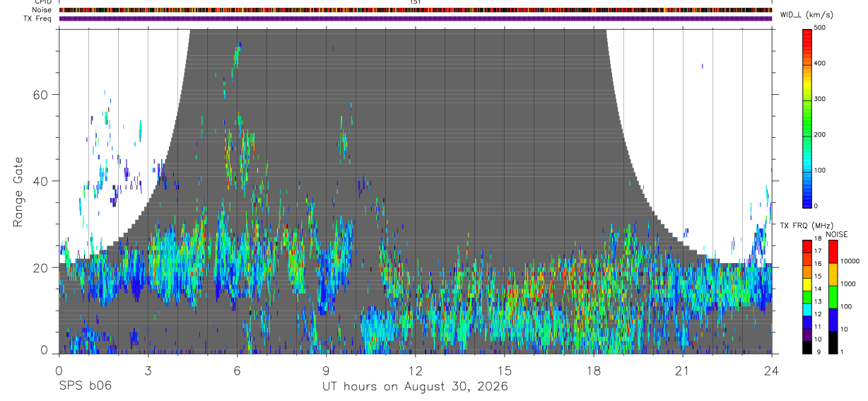
Task: Click the Noise strip at the top
Action: [416, 10]
